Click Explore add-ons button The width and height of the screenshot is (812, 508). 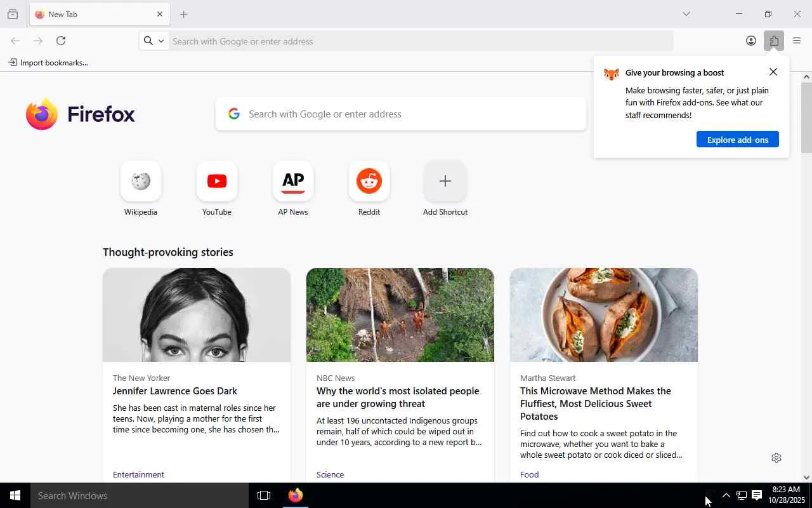pyautogui.click(x=738, y=140)
